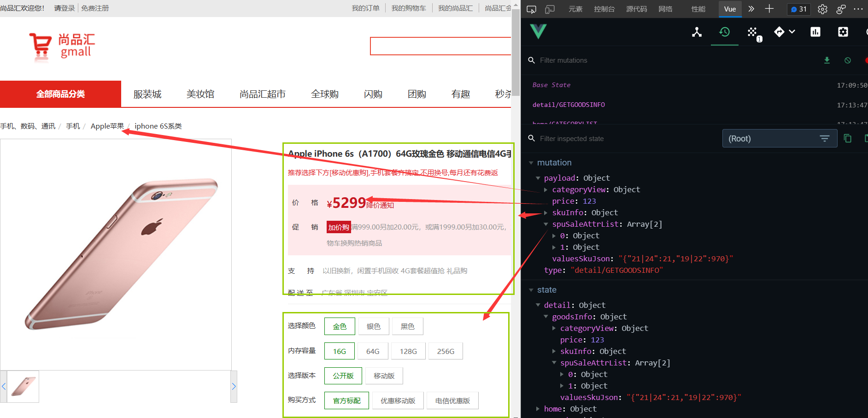Expand skuInfo under payload
This screenshot has width=868, height=418.
tap(545, 212)
